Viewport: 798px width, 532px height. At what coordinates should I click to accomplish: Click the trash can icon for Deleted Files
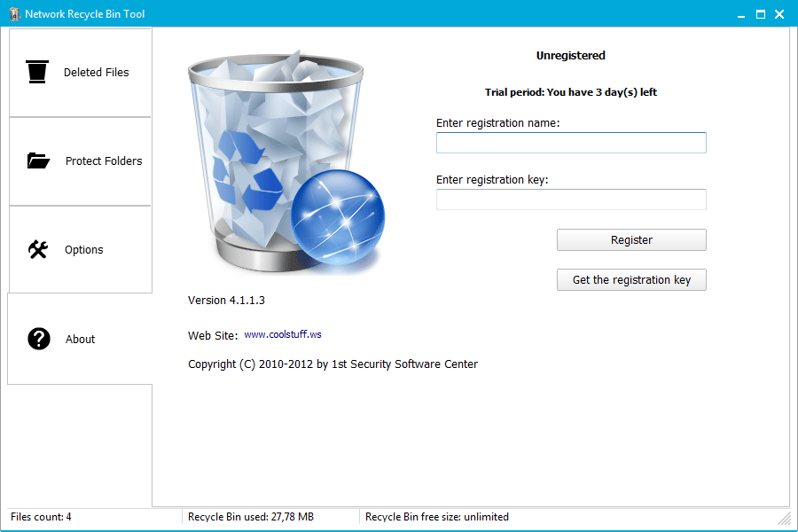pyautogui.click(x=37, y=72)
